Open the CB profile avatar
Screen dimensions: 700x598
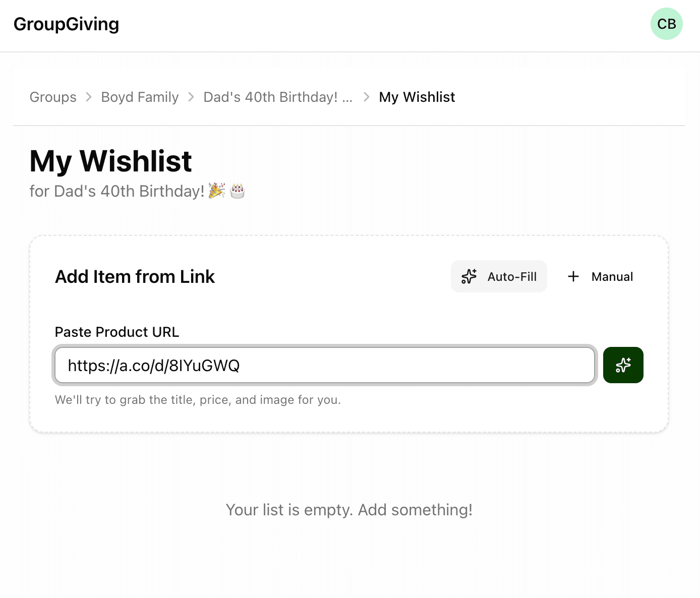click(x=667, y=24)
